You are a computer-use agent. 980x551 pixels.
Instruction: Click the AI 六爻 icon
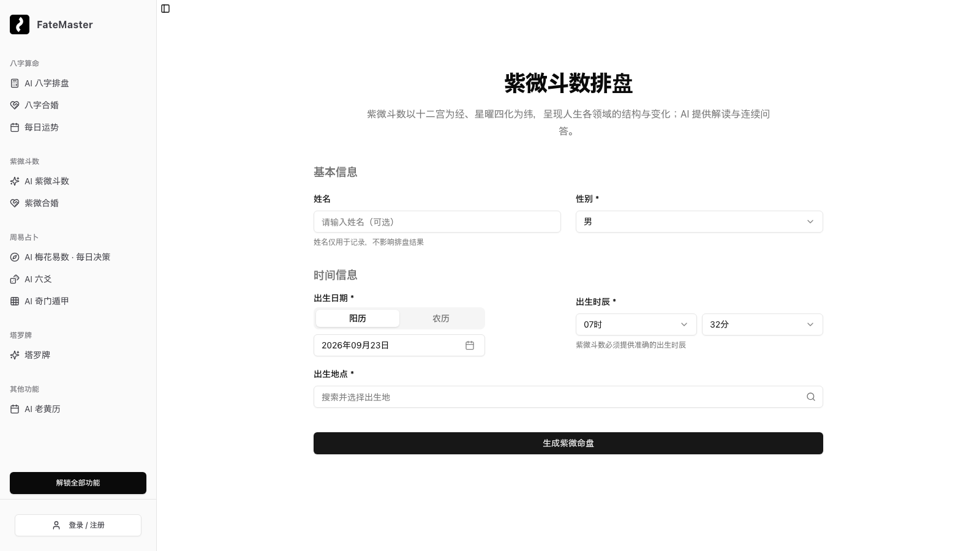click(x=15, y=279)
